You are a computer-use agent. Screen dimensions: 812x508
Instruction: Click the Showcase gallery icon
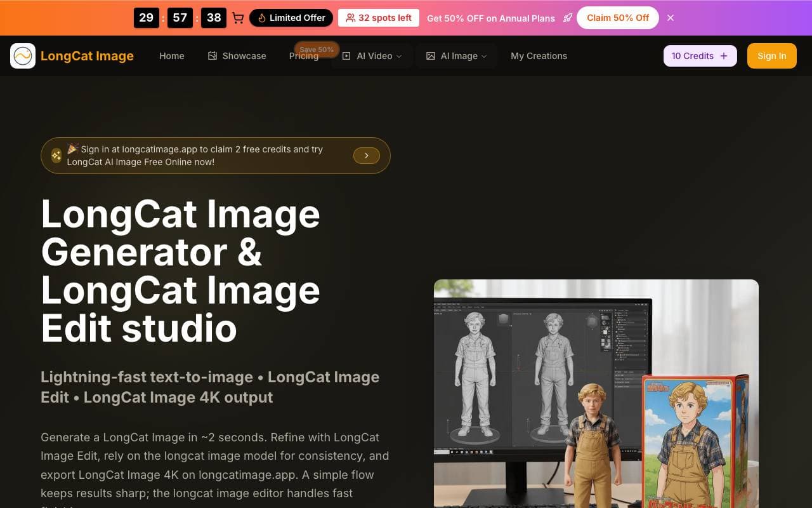pyautogui.click(x=213, y=56)
